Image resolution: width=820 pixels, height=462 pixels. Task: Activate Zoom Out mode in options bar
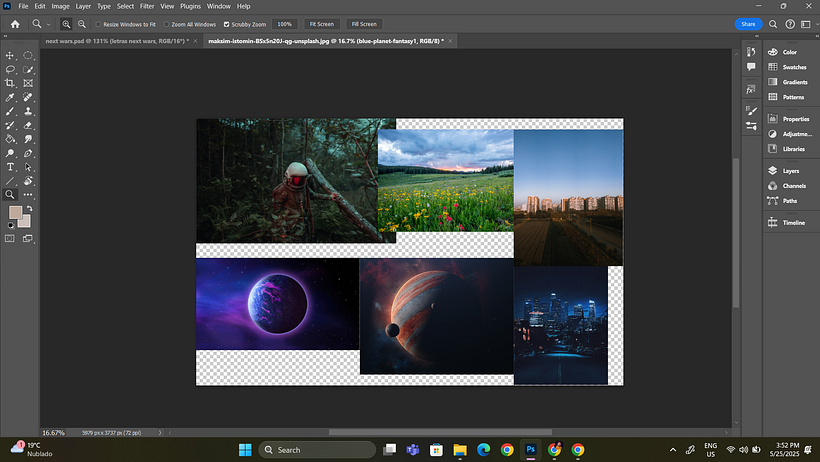tap(82, 24)
